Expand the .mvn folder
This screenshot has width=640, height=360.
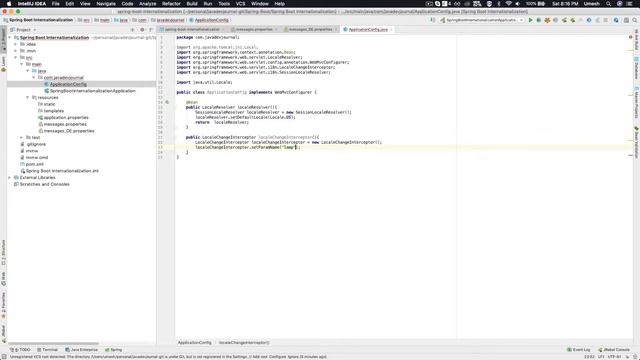(16, 51)
